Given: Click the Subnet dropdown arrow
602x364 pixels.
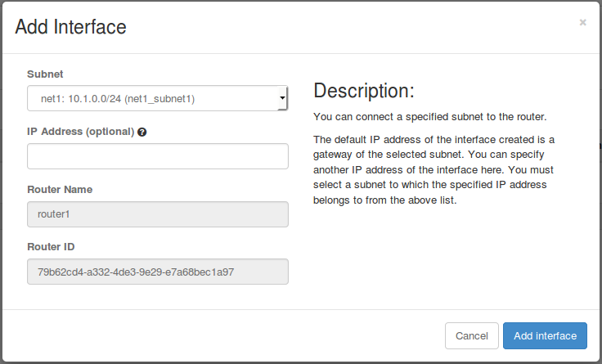Looking at the screenshot, I should tap(282, 99).
